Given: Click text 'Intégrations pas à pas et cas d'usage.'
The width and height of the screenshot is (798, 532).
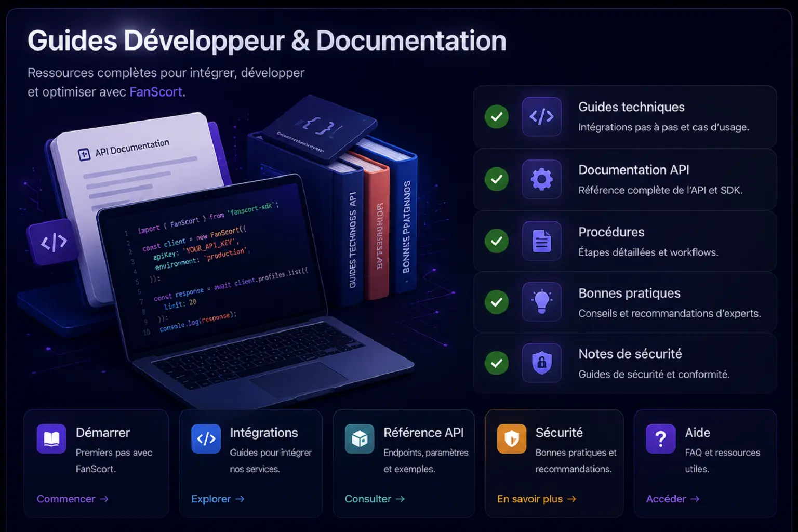Looking at the screenshot, I should click(x=664, y=127).
